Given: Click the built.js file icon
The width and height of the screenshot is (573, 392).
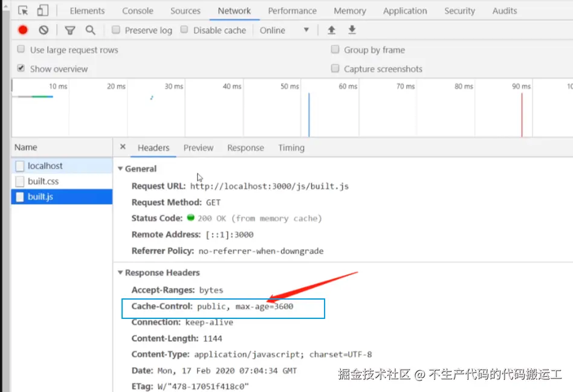Looking at the screenshot, I should (20, 197).
